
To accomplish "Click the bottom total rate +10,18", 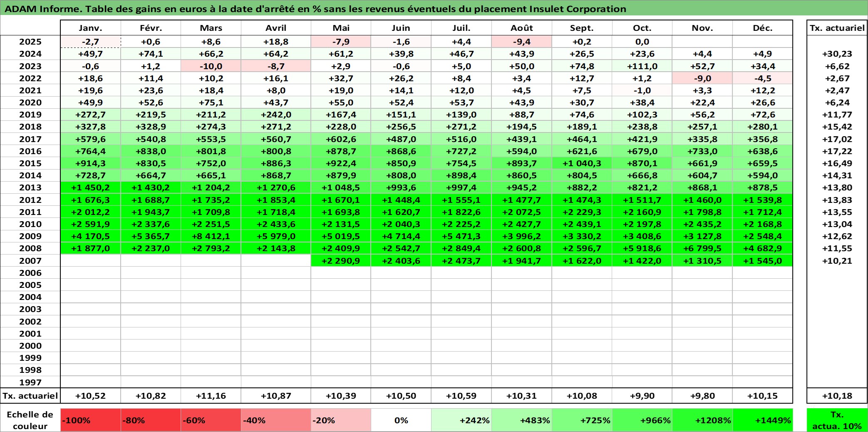I will click(x=837, y=396).
